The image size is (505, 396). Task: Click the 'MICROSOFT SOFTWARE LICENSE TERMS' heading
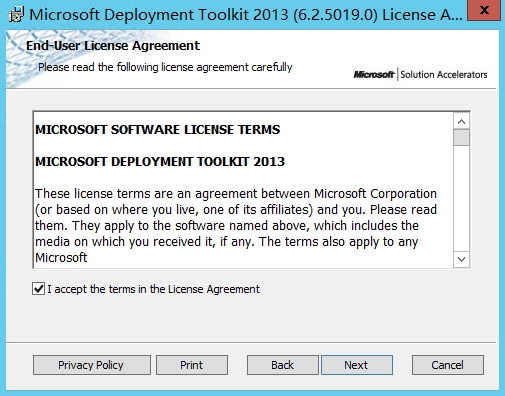coord(158,130)
